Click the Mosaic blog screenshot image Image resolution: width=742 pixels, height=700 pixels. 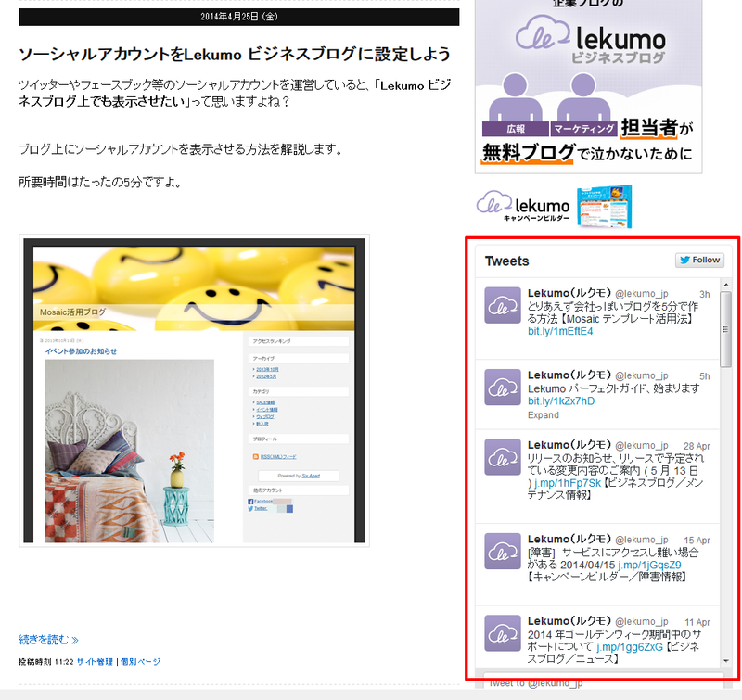coord(194,390)
